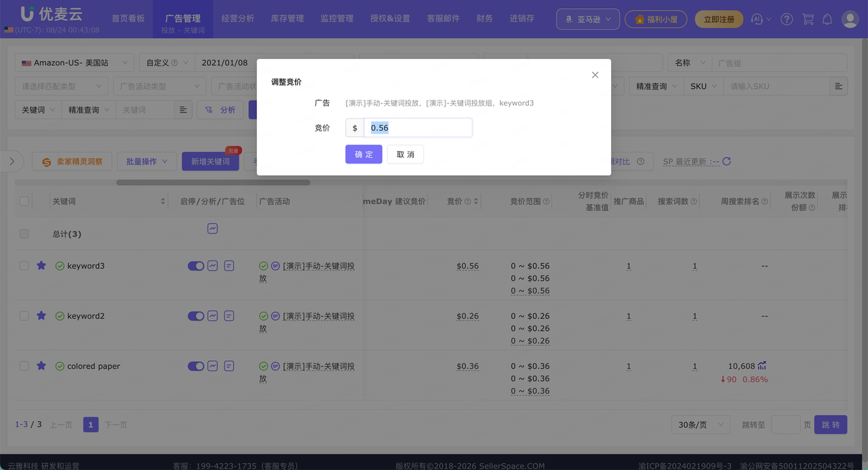Click the 新增关键词 button
Viewport: 868px width, 470px height.
210,161
